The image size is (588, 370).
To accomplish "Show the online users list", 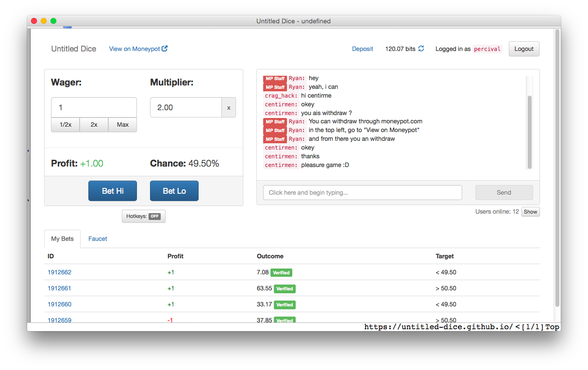I will tap(531, 212).
